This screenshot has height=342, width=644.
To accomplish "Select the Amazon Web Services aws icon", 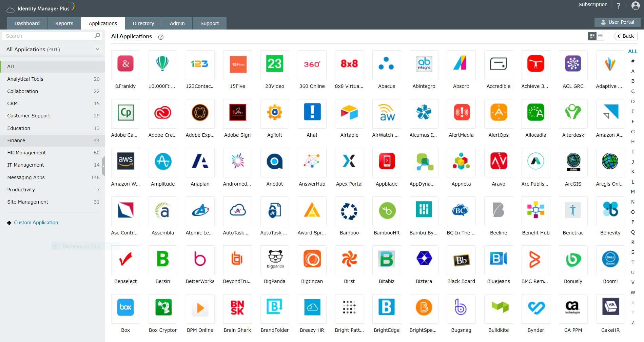I will [x=125, y=162].
